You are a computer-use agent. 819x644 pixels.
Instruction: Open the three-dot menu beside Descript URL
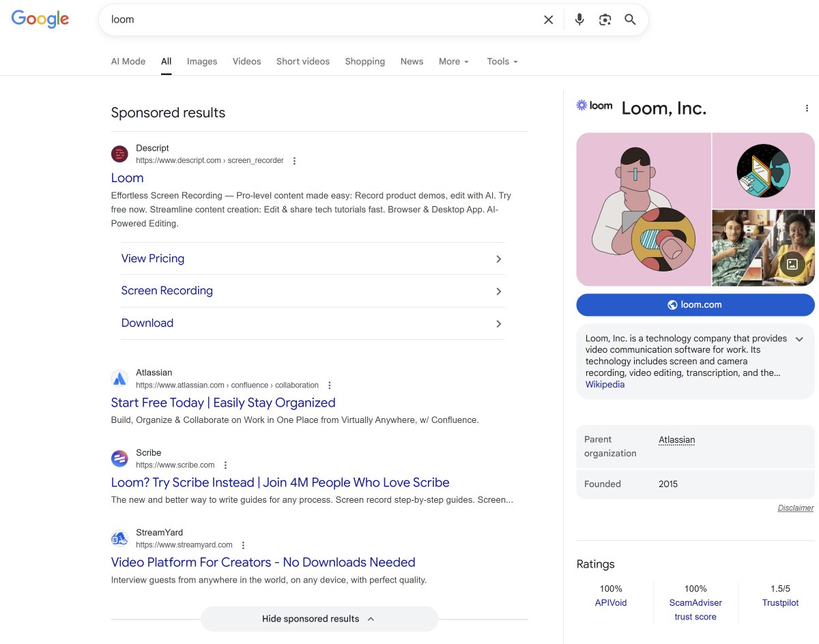pyautogui.click(x=295, y=161)
